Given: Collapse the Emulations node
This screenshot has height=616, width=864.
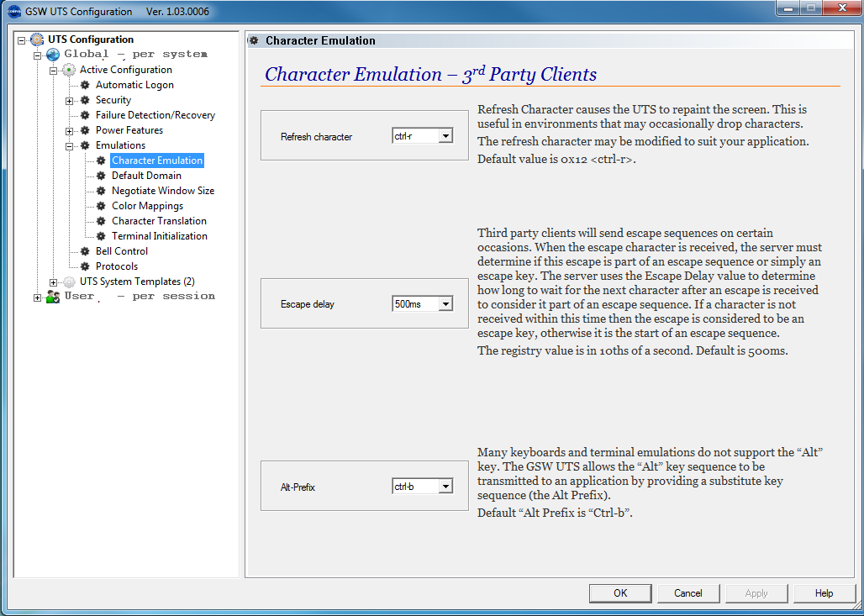Looking at the screenshot, I should point(70,146).
